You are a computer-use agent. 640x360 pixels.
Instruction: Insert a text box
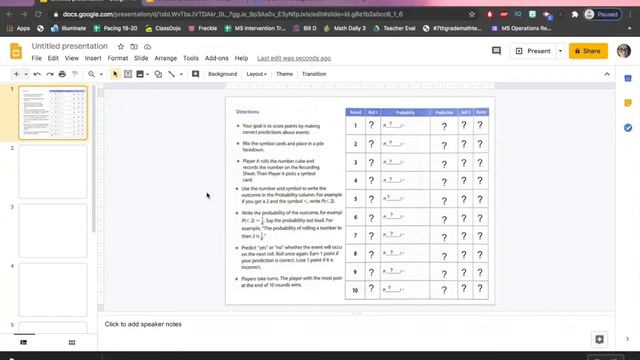128,74
